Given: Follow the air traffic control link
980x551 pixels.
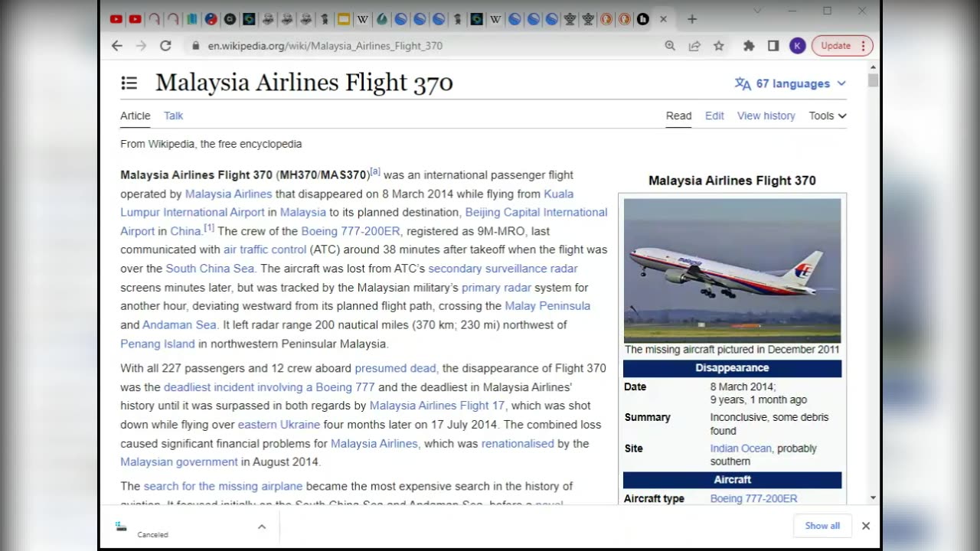Looking at the screenshot, I should 265,249.
